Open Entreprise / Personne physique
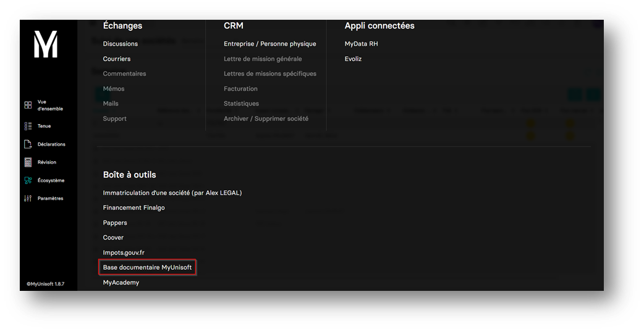Image resolution: width=644 pixels, height=331 pixels. tap(270, 44)
